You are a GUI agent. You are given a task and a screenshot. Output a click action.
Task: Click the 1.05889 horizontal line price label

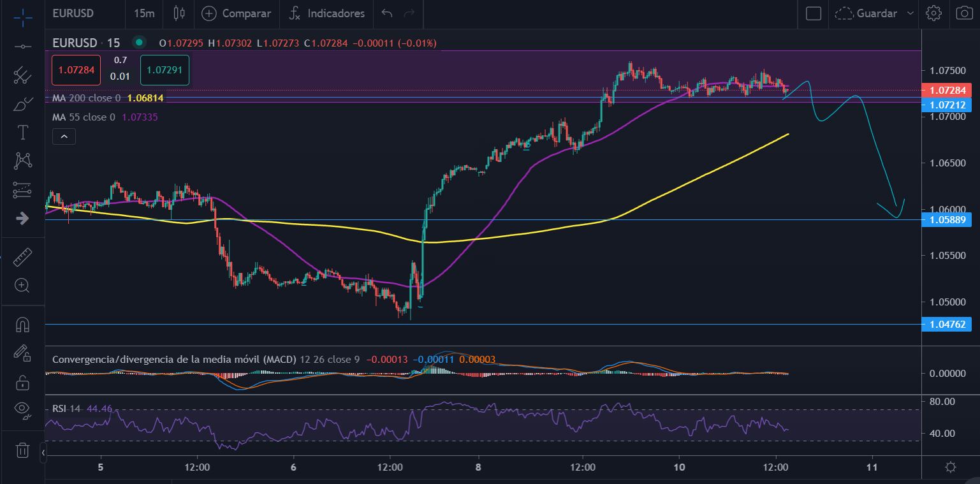[x=947, y=220]
